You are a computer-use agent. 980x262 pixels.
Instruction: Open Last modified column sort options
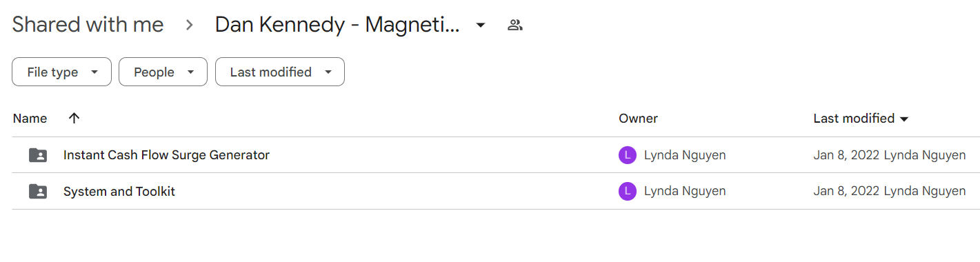861,119
